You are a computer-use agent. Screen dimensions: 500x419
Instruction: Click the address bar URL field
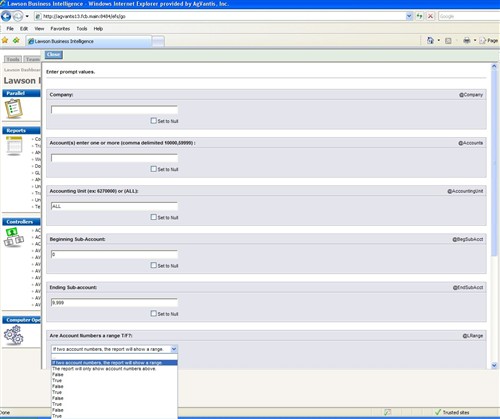220,16
